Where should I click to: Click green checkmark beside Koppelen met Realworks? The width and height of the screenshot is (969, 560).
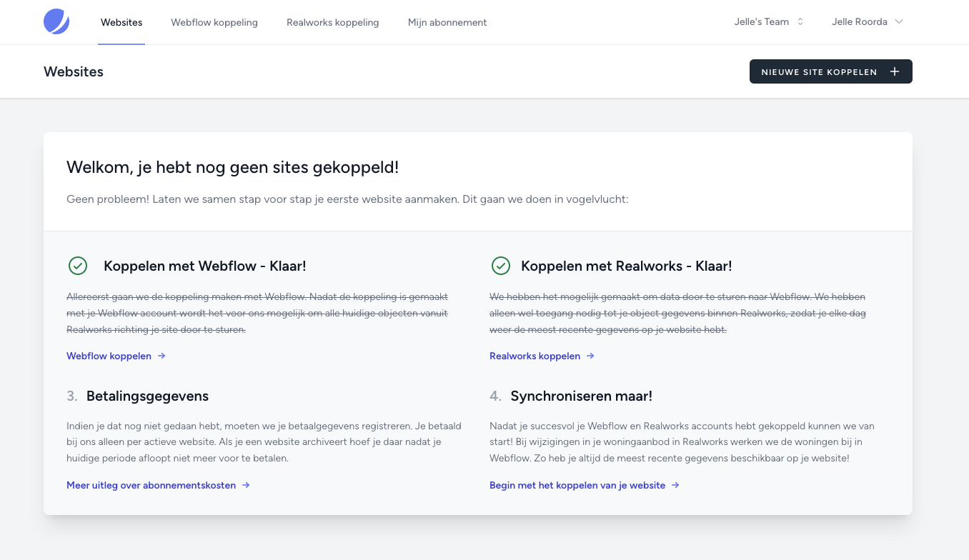point(500,266)
